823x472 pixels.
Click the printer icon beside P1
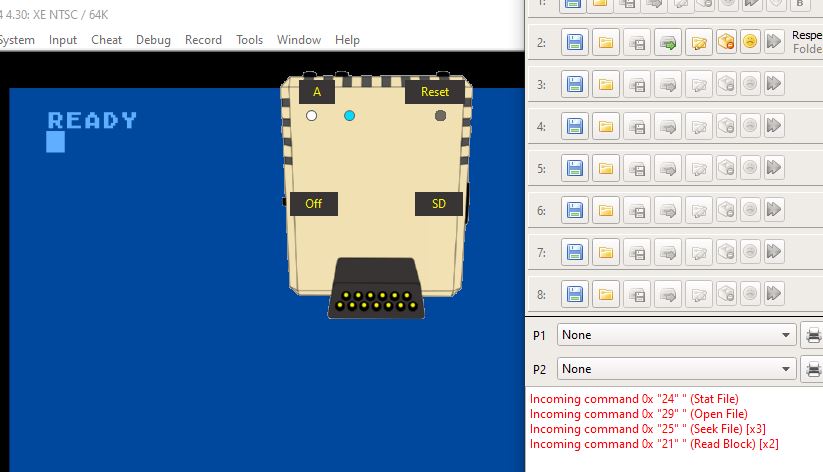813,335
